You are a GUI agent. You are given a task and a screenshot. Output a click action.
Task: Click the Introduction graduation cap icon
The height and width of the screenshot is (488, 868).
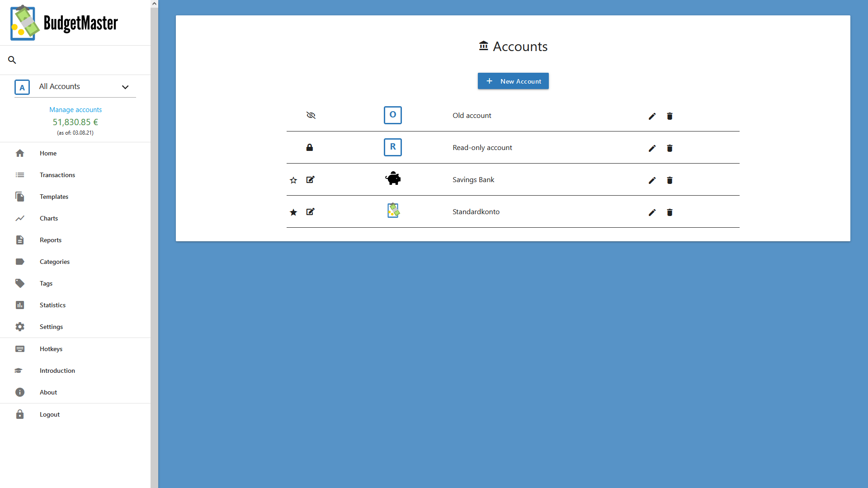click(19, 371)
